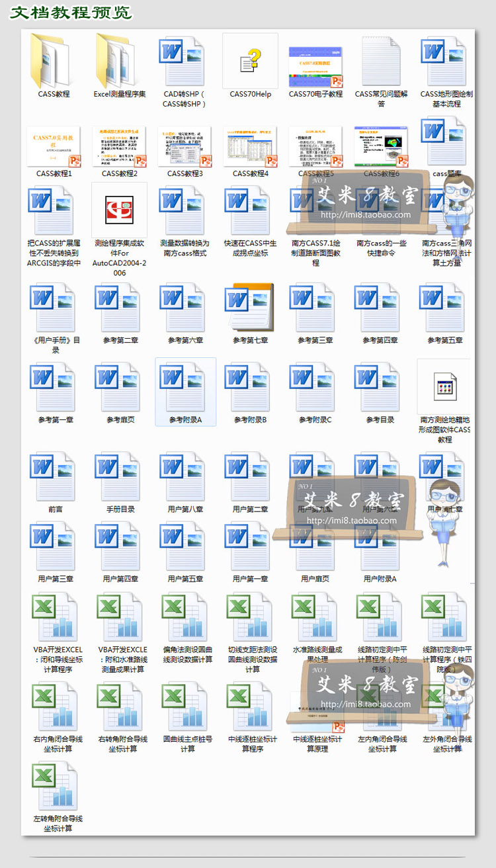Select the 前言 Word document icon
The width and height of the screenshot is (496, 868).
[x=54, y=478]
